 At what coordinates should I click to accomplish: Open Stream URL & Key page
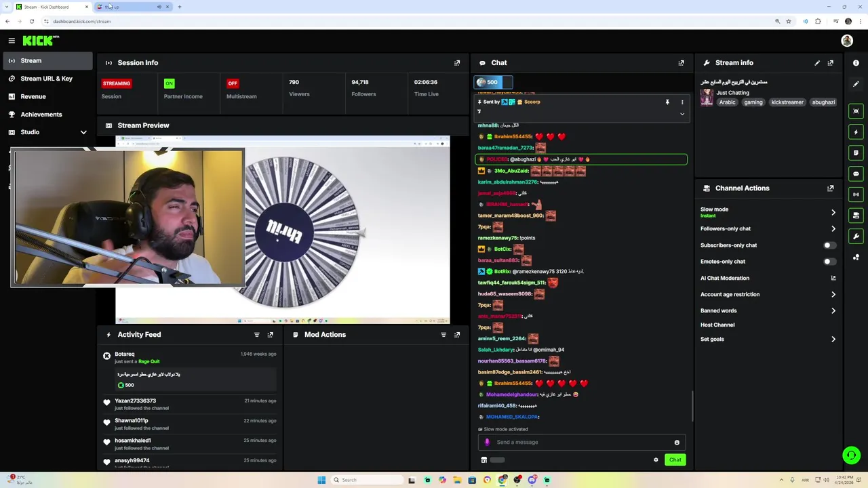tap(46, 79)
